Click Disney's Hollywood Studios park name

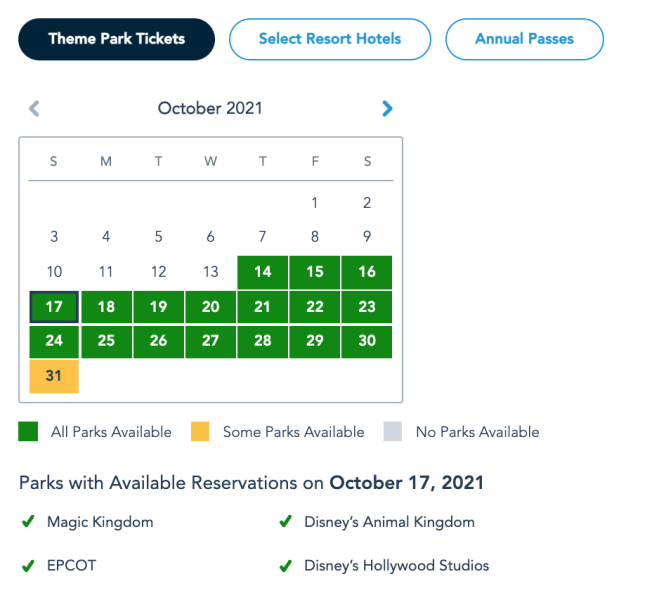[x=396, y=566]
